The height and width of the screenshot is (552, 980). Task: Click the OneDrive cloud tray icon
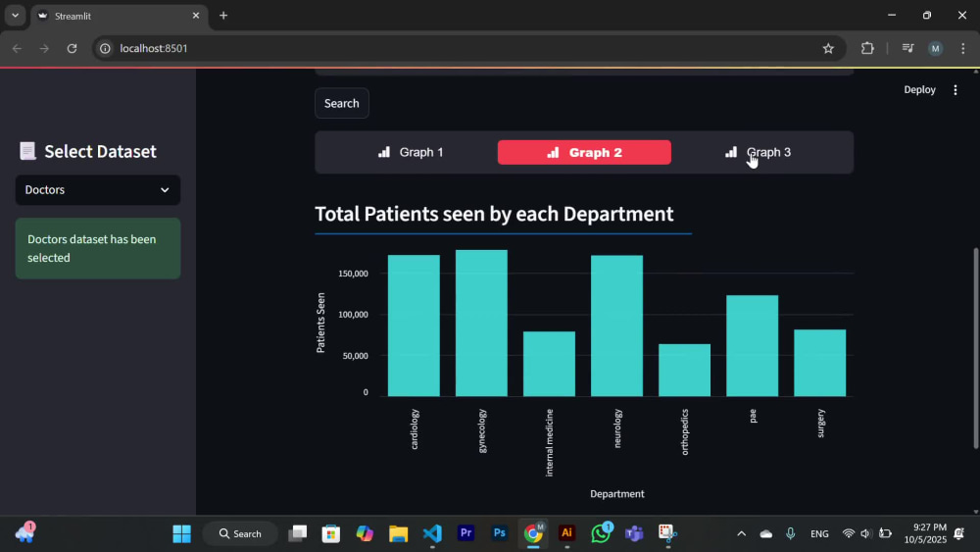pyautogui.click(x=765, y=533)
